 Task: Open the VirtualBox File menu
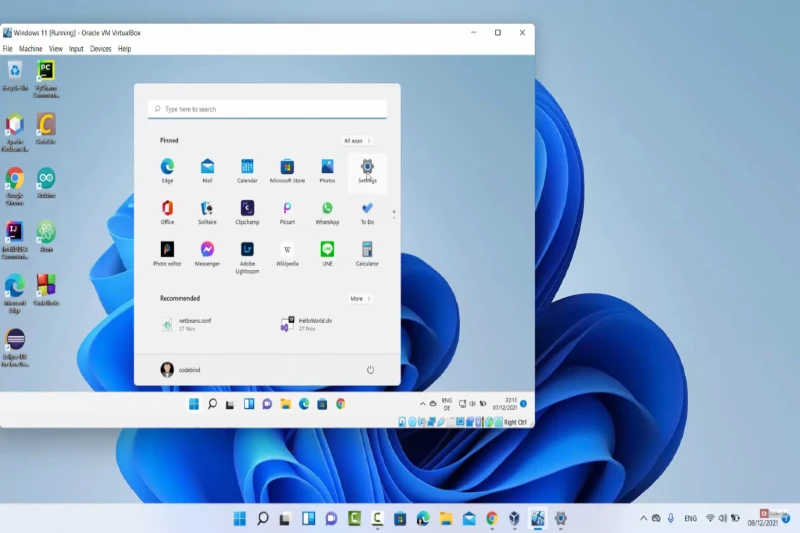point(8,49)
